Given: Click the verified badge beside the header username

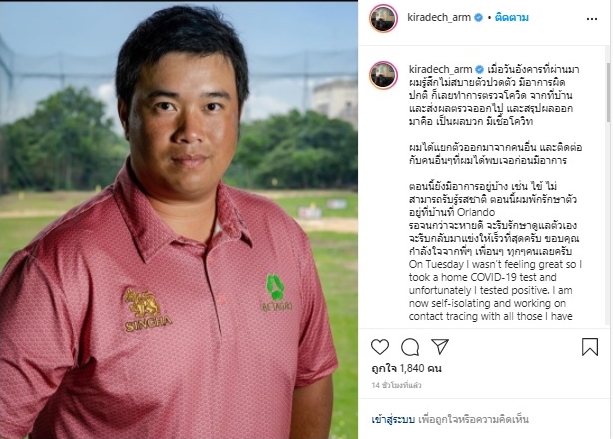Looking at the screenshot, I should (x=478, y=18).
